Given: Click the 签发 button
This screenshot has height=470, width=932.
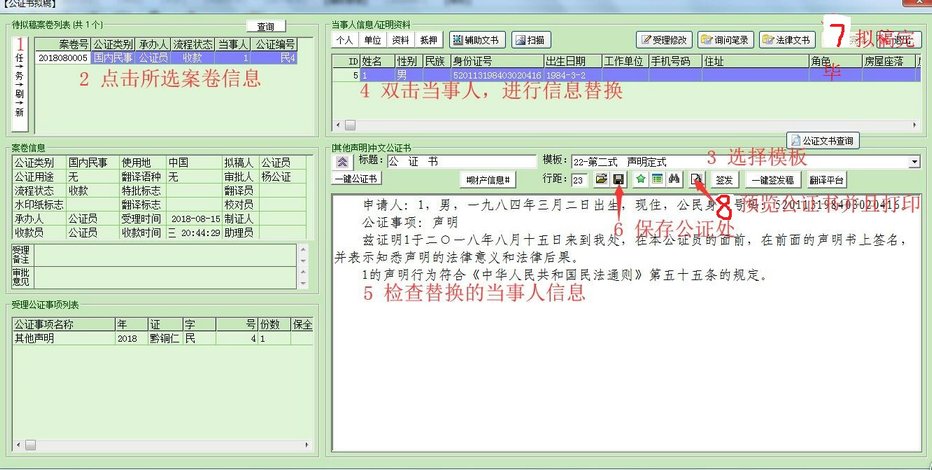Looking at the screenshot, I should tap(724, 179).
